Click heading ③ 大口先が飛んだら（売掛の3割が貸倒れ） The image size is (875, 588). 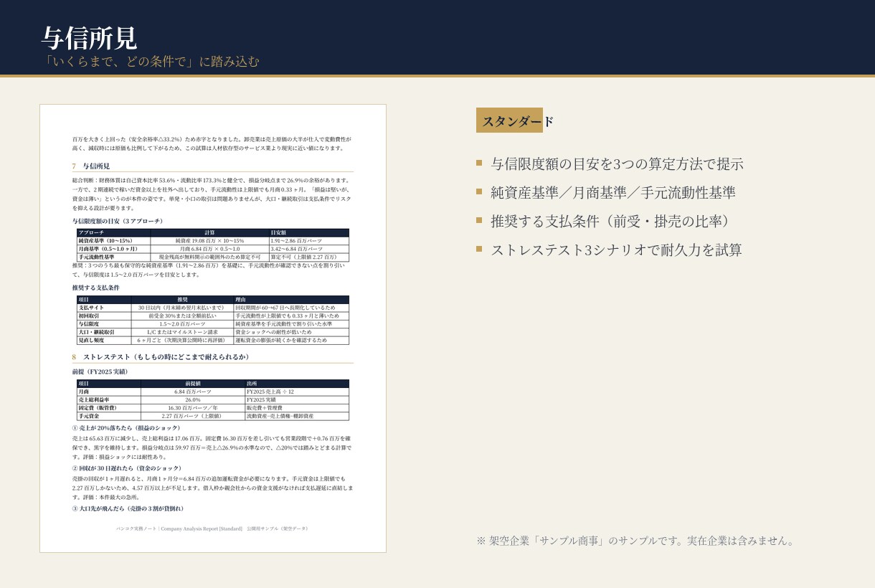pyautogui.click(x=129, y=508)
